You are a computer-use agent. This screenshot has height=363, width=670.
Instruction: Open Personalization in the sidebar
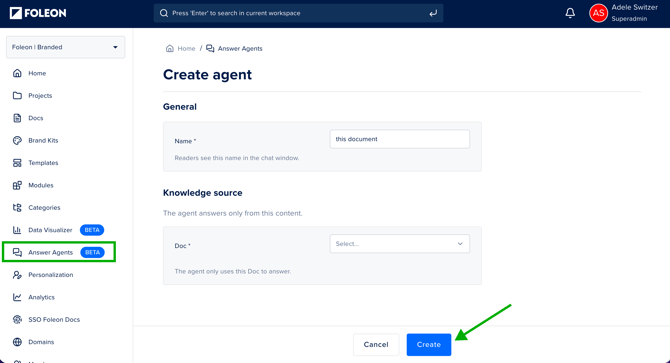pos(51,275)
